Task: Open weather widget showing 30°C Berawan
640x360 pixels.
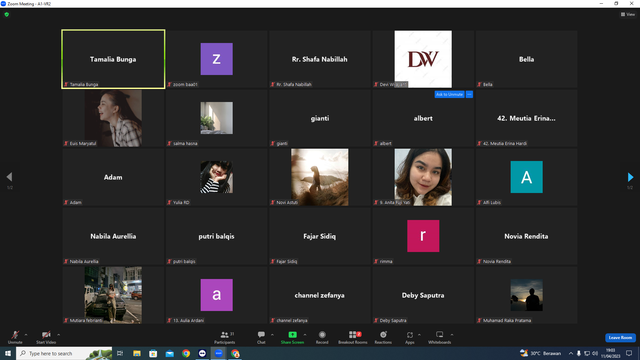Action: point(540,353)
